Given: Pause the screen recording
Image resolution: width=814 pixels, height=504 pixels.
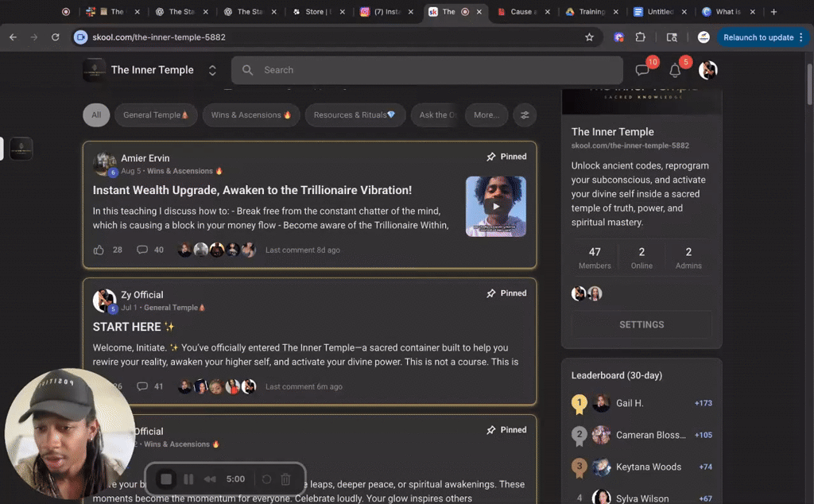Looking at the screenshot, I should click(188, 479).
